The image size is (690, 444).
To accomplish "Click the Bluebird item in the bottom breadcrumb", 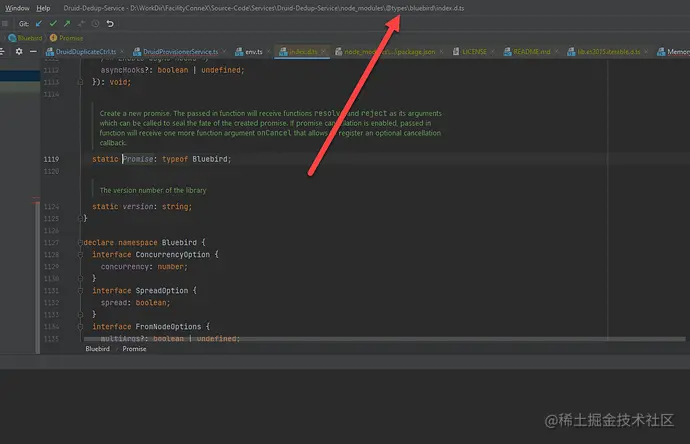I will point(97,349).
